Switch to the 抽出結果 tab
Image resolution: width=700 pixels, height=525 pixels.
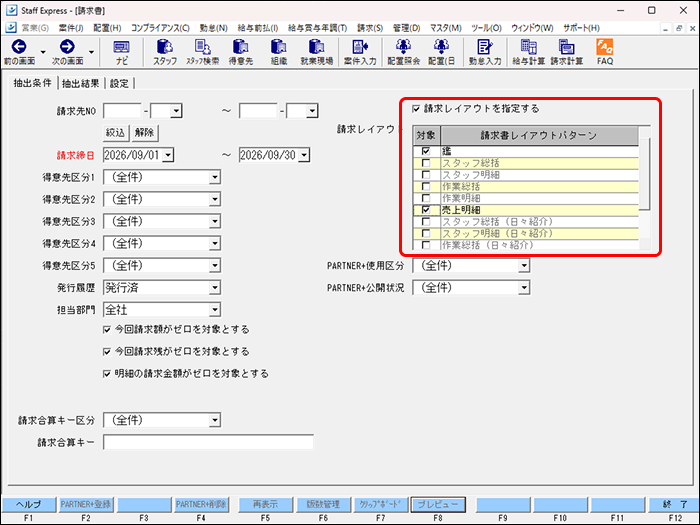80,83
